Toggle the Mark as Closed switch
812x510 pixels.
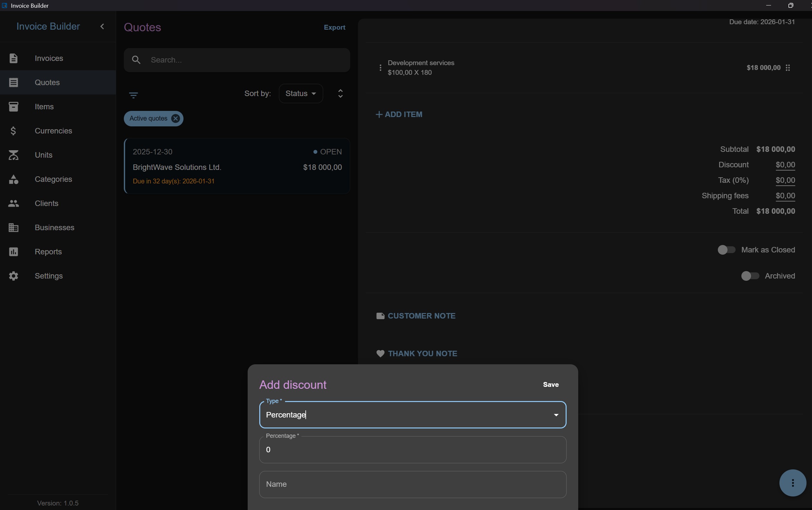[726, 250]
